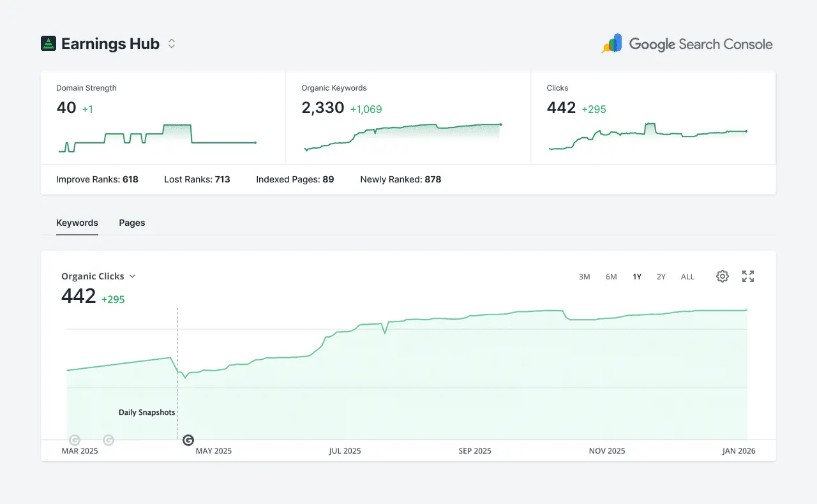Click the dark Google update marker
The height and width of the screenshot is (504, 817).
pyautogui.click(x=188, y=440)
